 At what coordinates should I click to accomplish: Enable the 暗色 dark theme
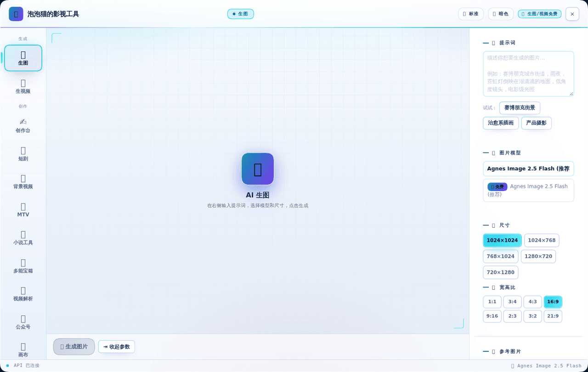click(501, 14)
